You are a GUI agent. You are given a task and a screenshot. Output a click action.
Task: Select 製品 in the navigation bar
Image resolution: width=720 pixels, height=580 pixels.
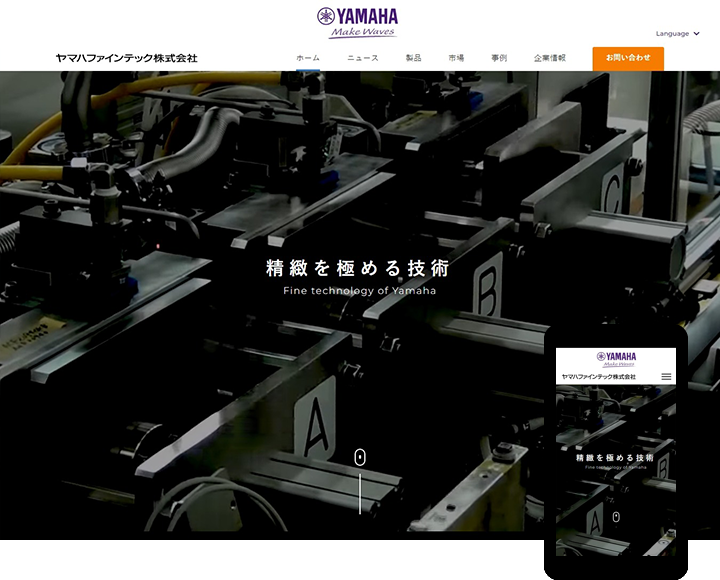click(x=413, y=58)
